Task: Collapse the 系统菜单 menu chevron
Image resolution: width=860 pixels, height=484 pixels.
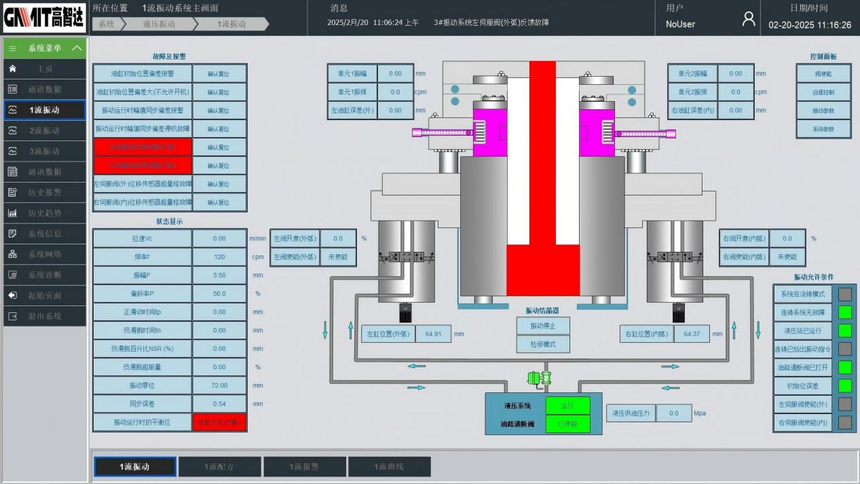Action: [x=78, y=48]
